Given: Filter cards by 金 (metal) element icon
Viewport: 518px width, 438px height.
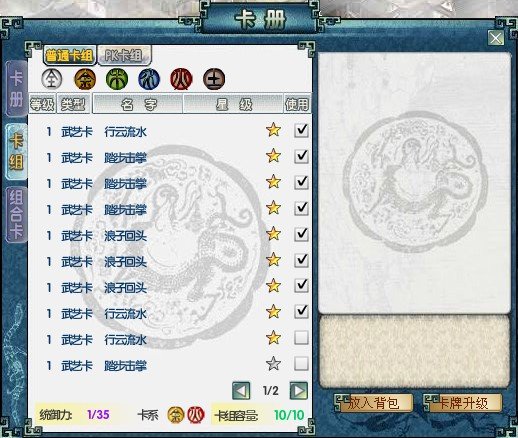Looking at the screenshot, I should tap(85, 79).
